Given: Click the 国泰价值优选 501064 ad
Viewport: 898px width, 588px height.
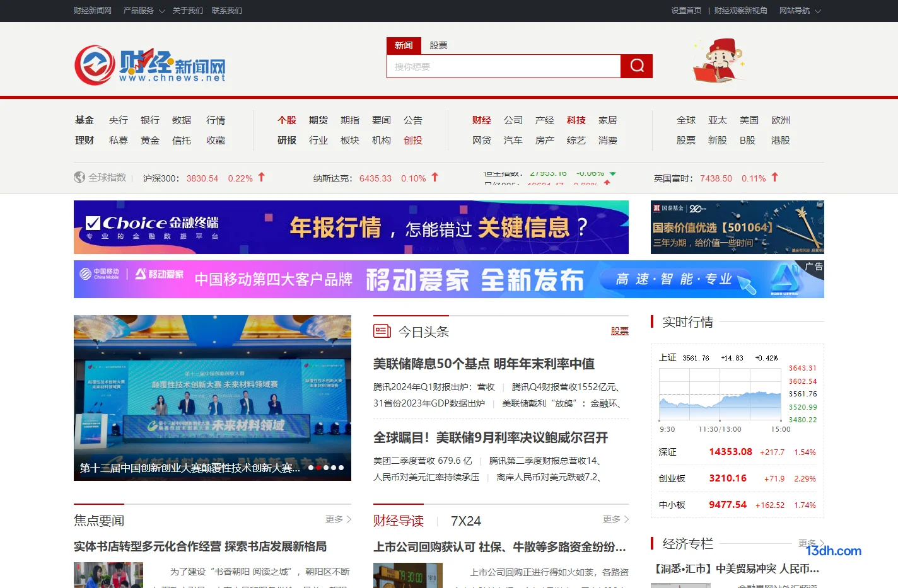Looking at the screenshot, I should coord(737,227).
